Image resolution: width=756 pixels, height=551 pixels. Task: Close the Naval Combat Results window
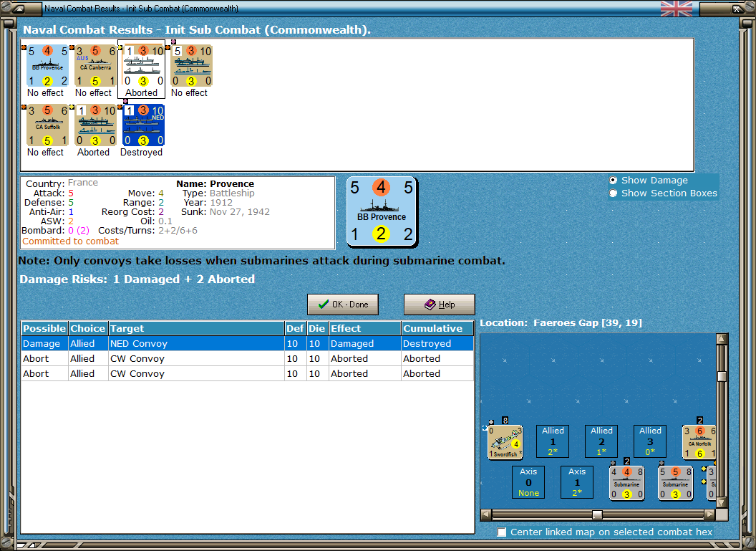coord(737,8)
